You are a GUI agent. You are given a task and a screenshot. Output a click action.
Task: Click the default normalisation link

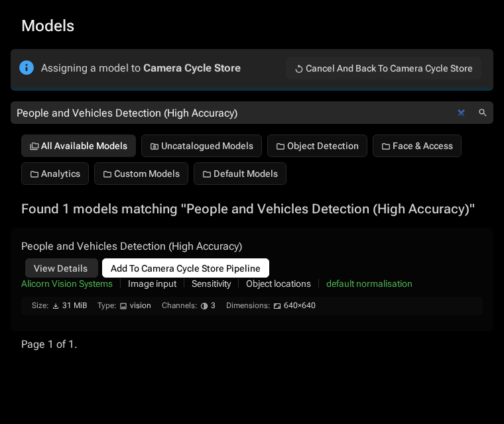369,284
